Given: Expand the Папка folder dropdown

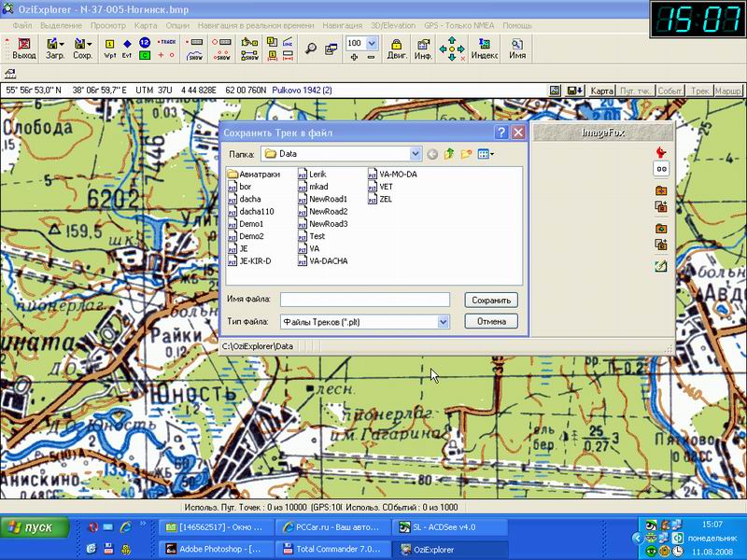Looking at the screenshot, I should coord(416,153).
